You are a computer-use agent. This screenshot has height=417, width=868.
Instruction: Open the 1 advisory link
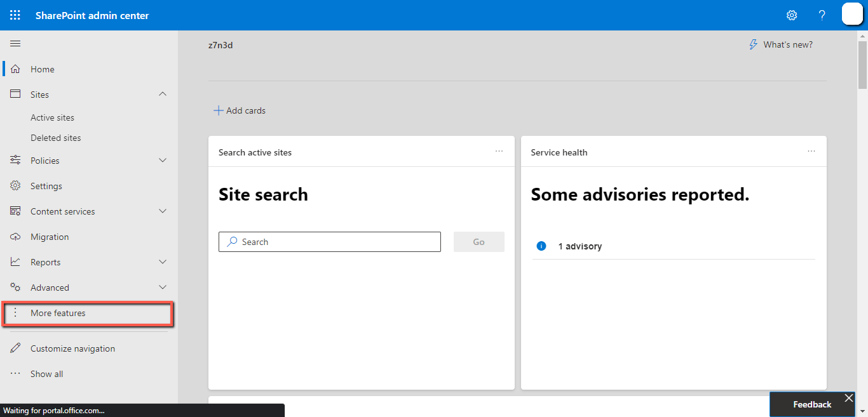(580, 246)
